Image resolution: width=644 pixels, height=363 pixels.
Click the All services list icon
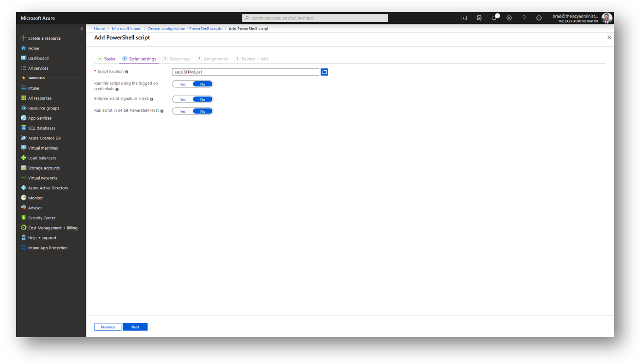pyautogui.click(x=24, y=68)
